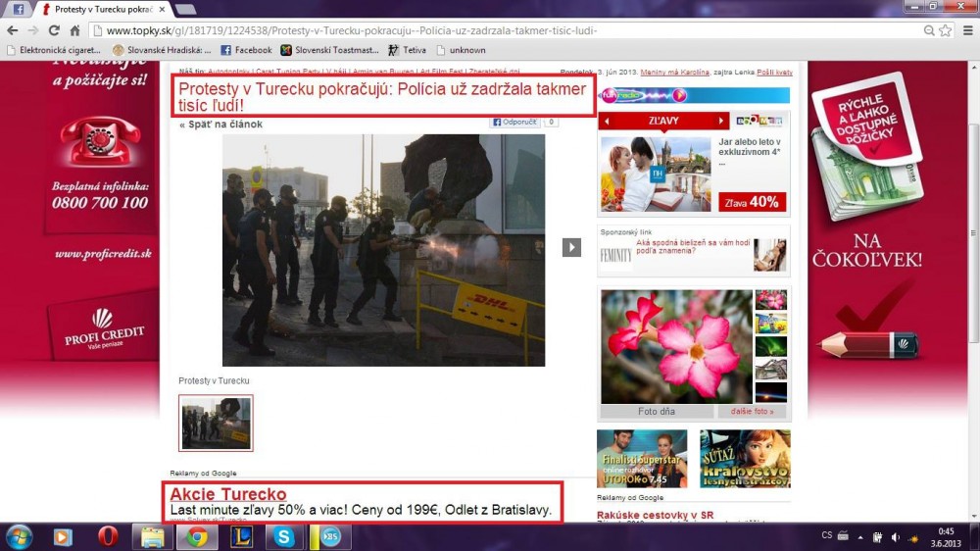Open Slovanské Hradiská bookmark

point(162,50)
